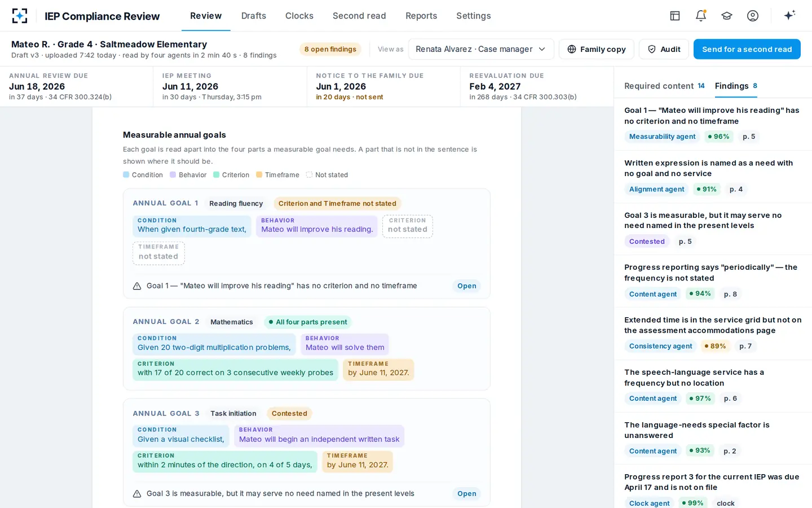This screenshot has width=812, height=508.
Task: Click the criterion not stated placeholder box
Action: (408, 226)
